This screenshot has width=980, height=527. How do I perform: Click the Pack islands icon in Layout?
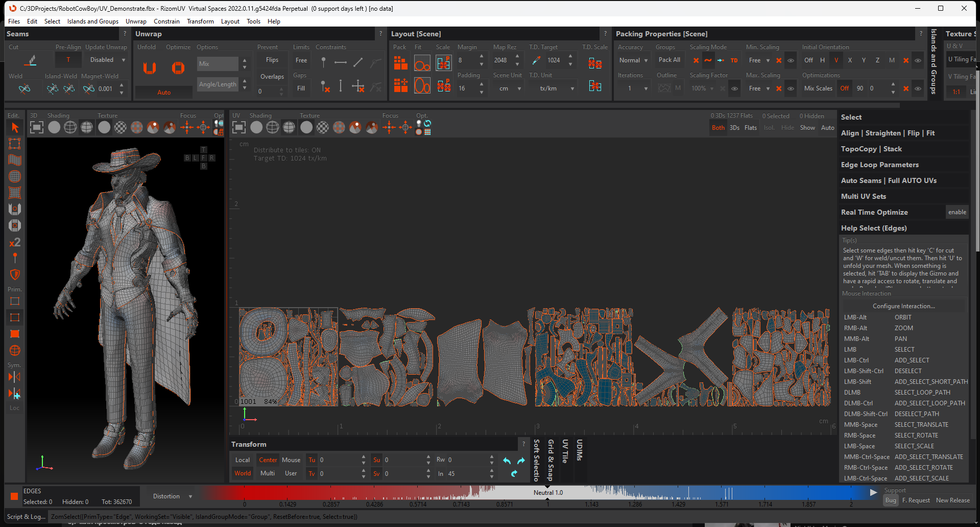400,63
